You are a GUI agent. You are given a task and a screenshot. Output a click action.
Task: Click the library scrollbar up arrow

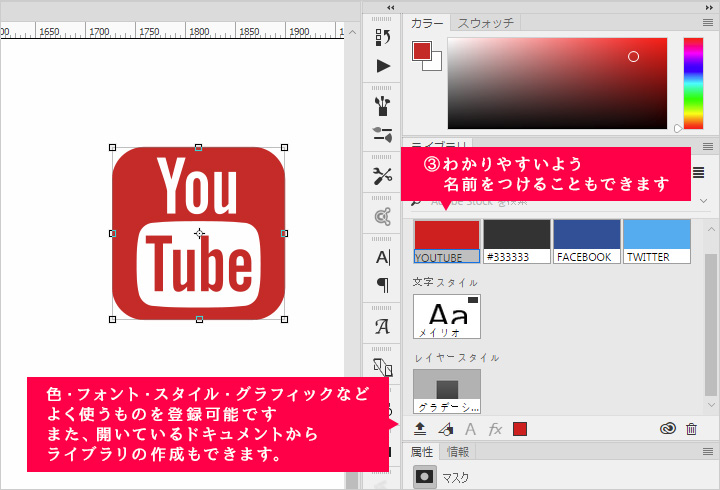point(711,229)
